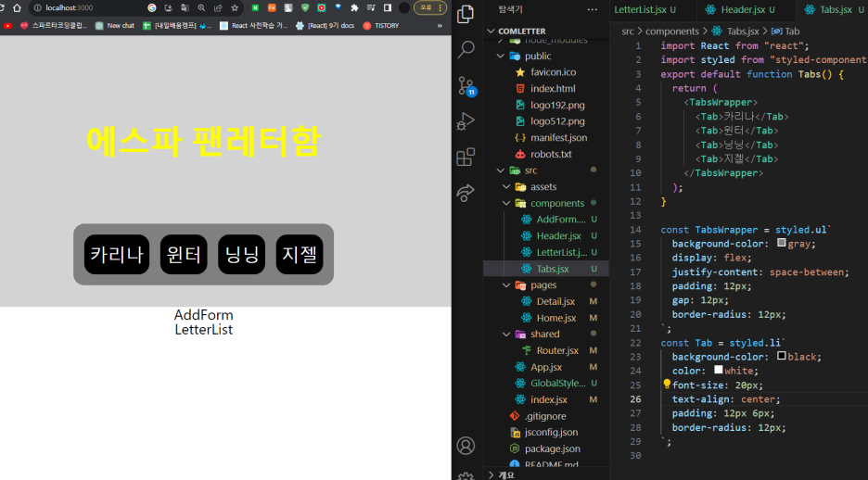Open favicon.ico in the explorer

click(546, 72)
